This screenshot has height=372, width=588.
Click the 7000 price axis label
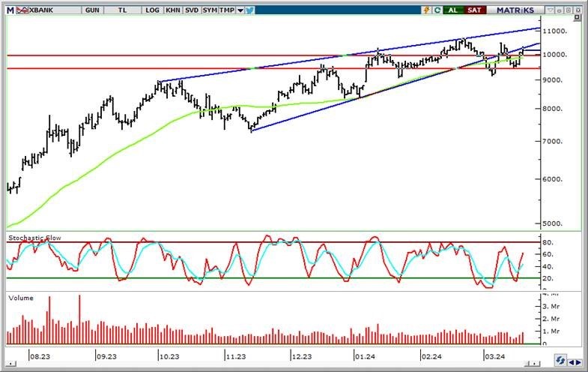pyautogui.click(x=552, y=142)
